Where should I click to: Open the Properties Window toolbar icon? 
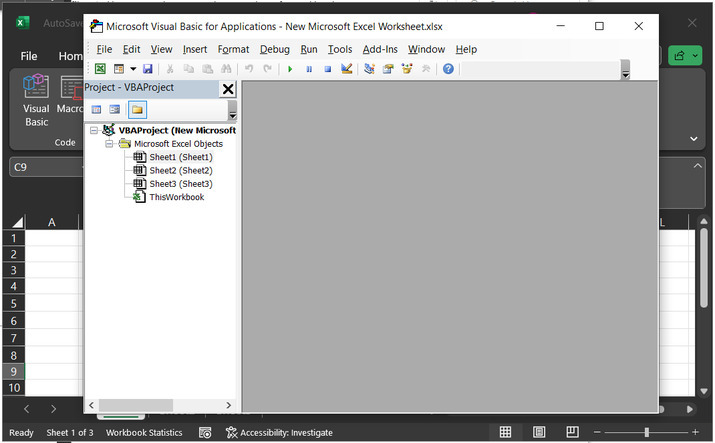click(x=388, y=69)
